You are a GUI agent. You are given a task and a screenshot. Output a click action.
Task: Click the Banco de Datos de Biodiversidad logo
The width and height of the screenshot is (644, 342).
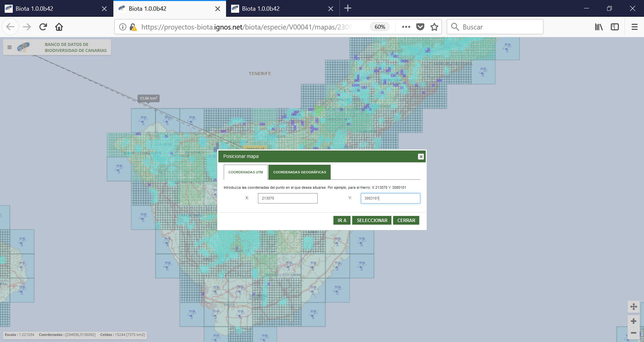(x=24, y=47)
